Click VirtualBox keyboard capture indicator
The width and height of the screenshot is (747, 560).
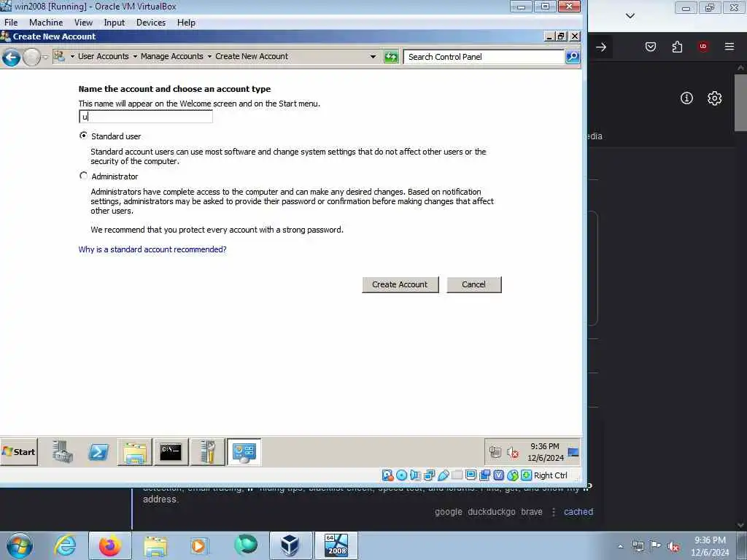(x=527, y=475)
